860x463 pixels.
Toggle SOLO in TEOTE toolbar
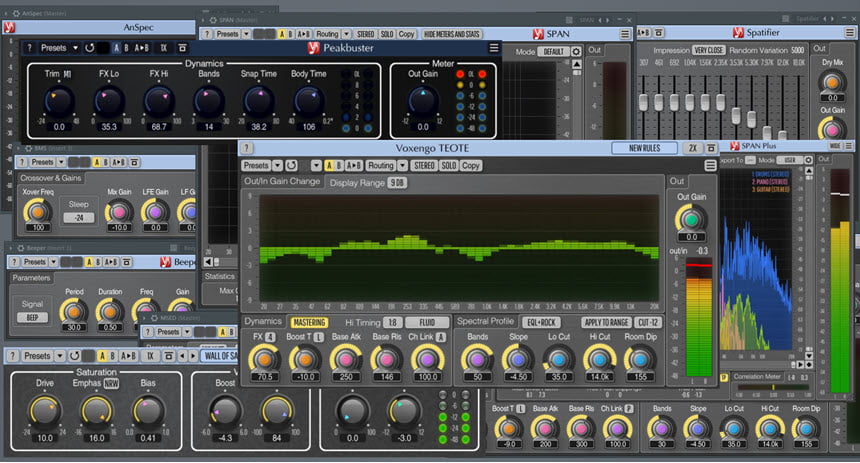tap(449, 165)
